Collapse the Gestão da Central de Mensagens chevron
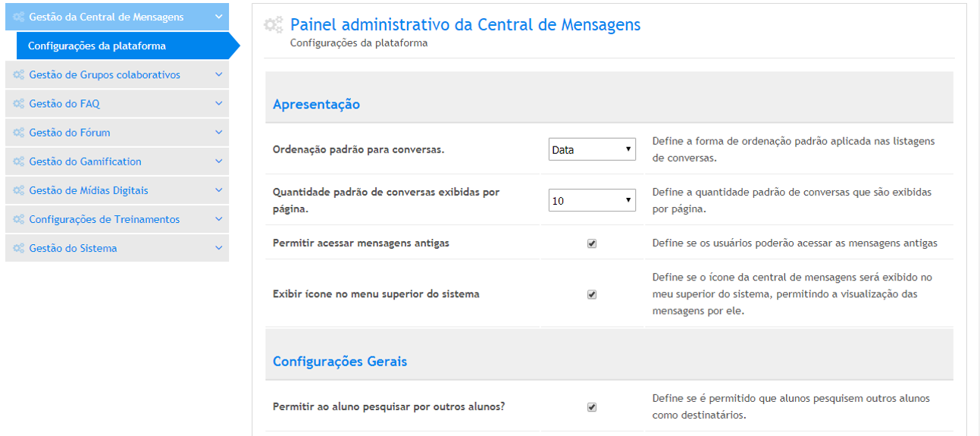980x436 pixels. 218,17
